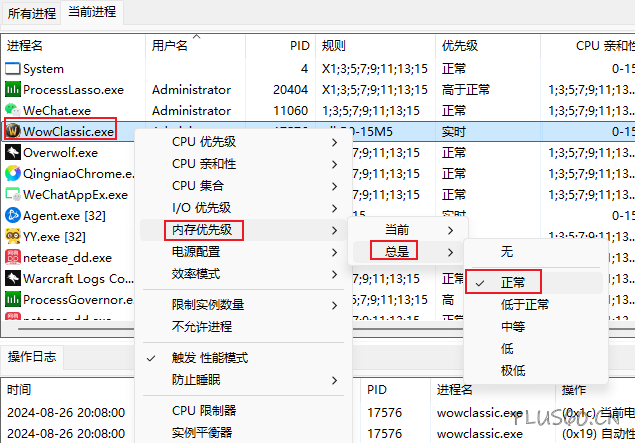Select the checked 正常 memory priority

point(512,283)
